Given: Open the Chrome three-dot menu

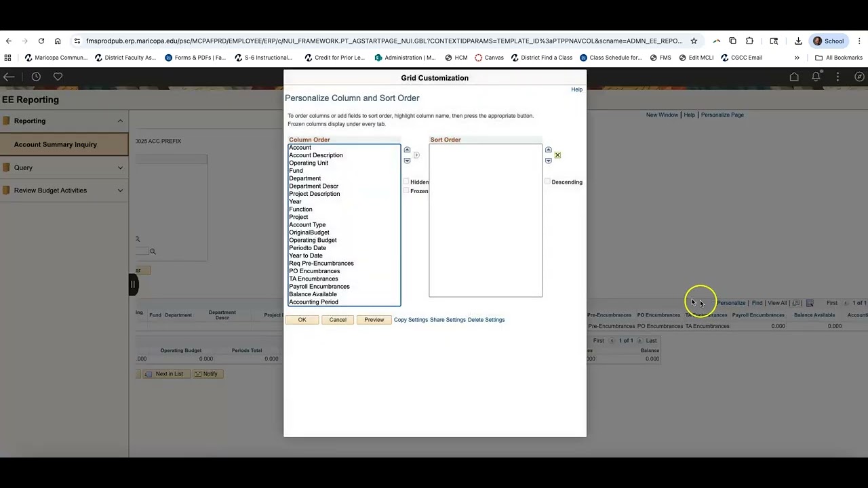Looking at the screenshot, I should (x=859, y=41).
